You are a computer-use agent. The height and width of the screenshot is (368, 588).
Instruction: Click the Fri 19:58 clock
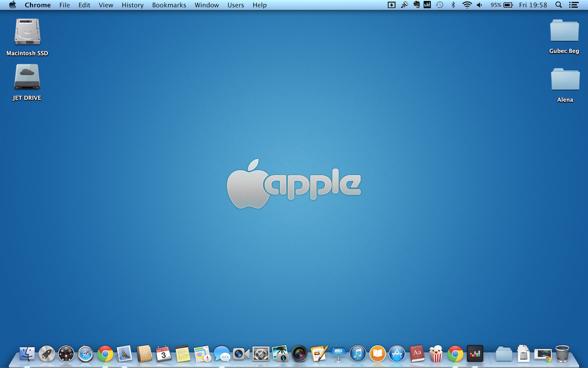tap(533, 5)
